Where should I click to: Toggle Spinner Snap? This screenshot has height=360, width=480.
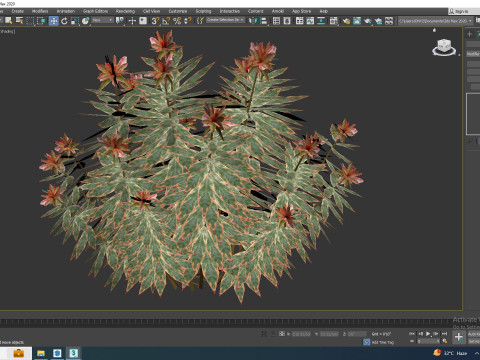click(x=188, y=21)
